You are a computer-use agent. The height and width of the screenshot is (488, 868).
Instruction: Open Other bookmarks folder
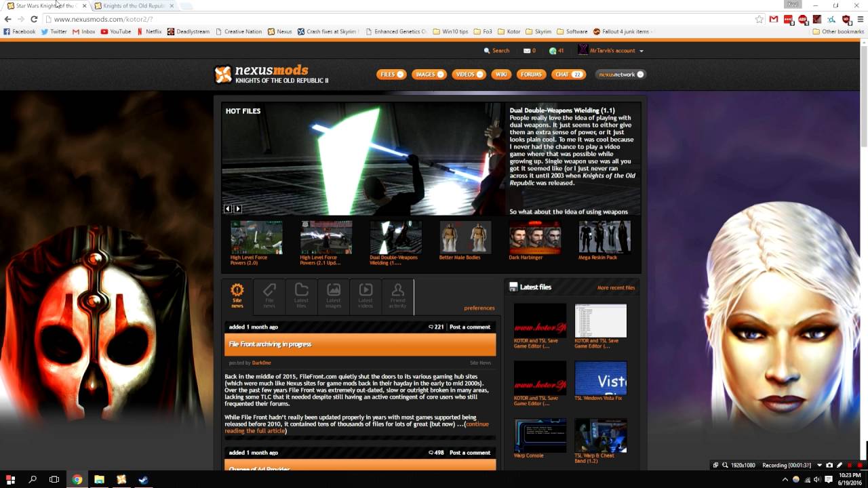[x=837, y=31]
